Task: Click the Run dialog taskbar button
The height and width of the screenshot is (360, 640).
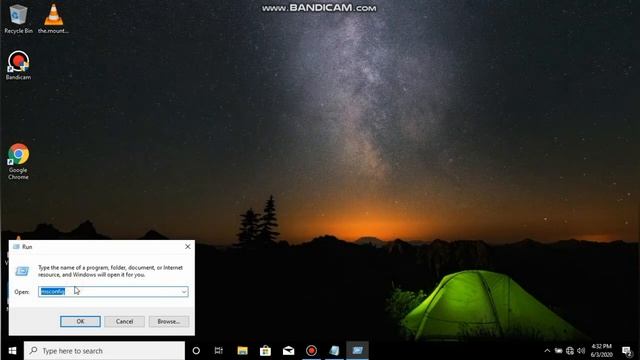Action: point(357,351)
